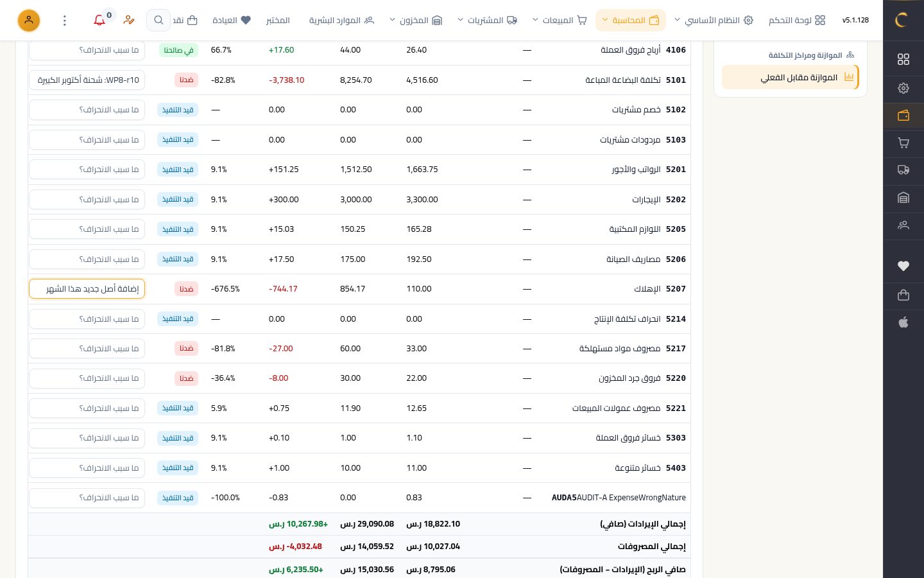Click the AUDIT-A ExpenseWrongNature row name
This screenshot has width=924, height=578.
pyautogui.click(x=631, y=498)
